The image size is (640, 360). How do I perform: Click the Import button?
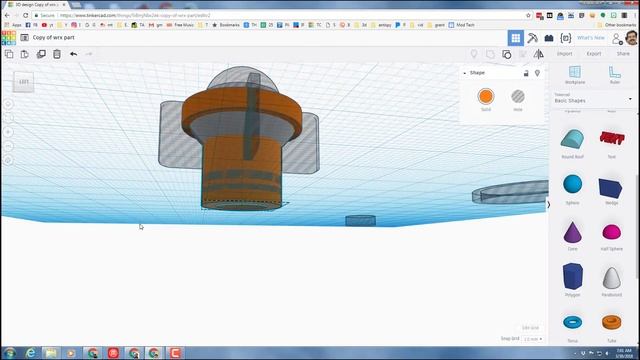pyautogui.click(x=564, y=54)
